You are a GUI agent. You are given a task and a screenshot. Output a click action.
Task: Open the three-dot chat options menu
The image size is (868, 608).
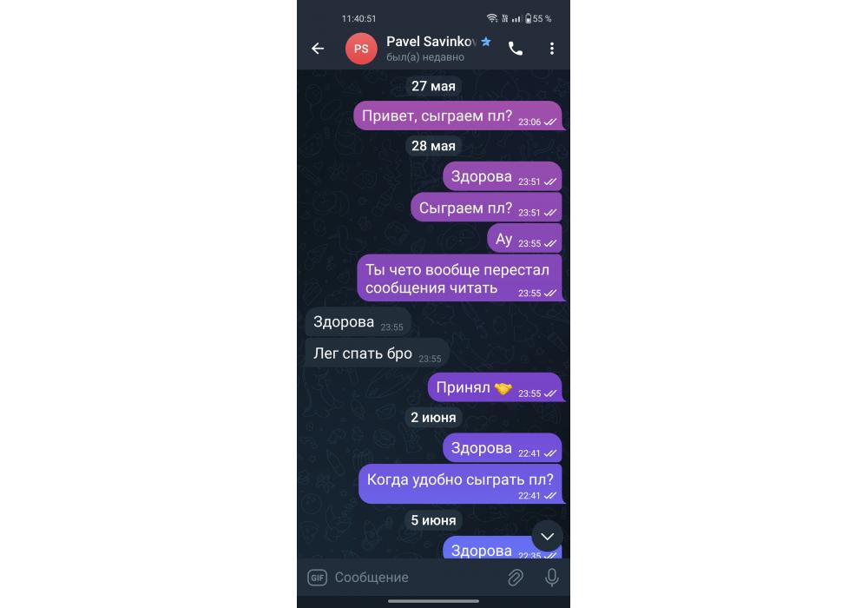tap(552, 49)
